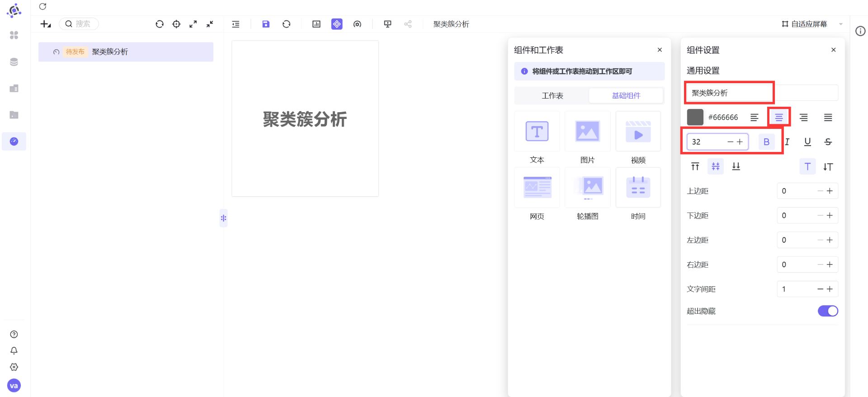The image size is (868, 397).
Task: Click the preview presentation screen icon
Action: pos(387,24)
